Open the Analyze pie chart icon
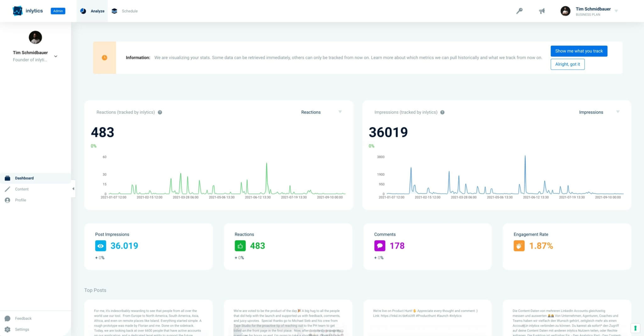Screen dimensions: 644x336 (x=83, y=11)
